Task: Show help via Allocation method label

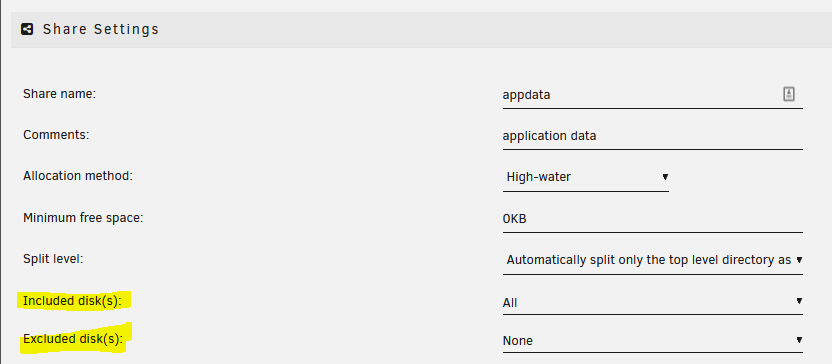Action: coord(78,176)
